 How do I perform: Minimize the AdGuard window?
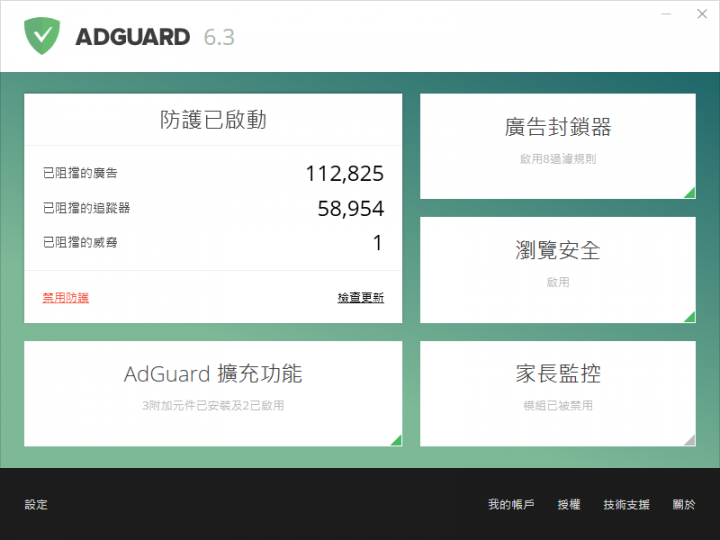[x=666, y=14]
